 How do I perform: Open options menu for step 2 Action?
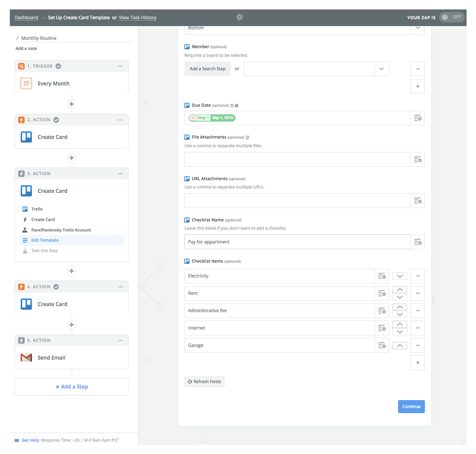point(120,120)
